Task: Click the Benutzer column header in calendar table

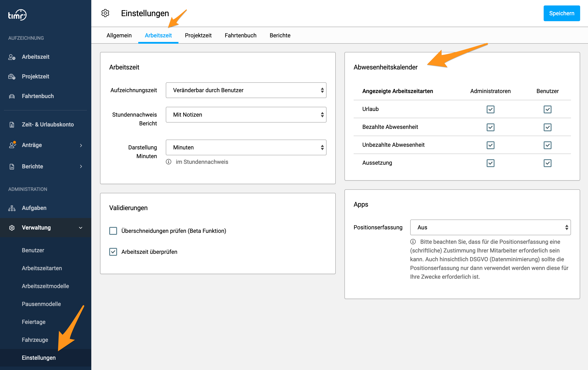Action: (x=547, y=91)
